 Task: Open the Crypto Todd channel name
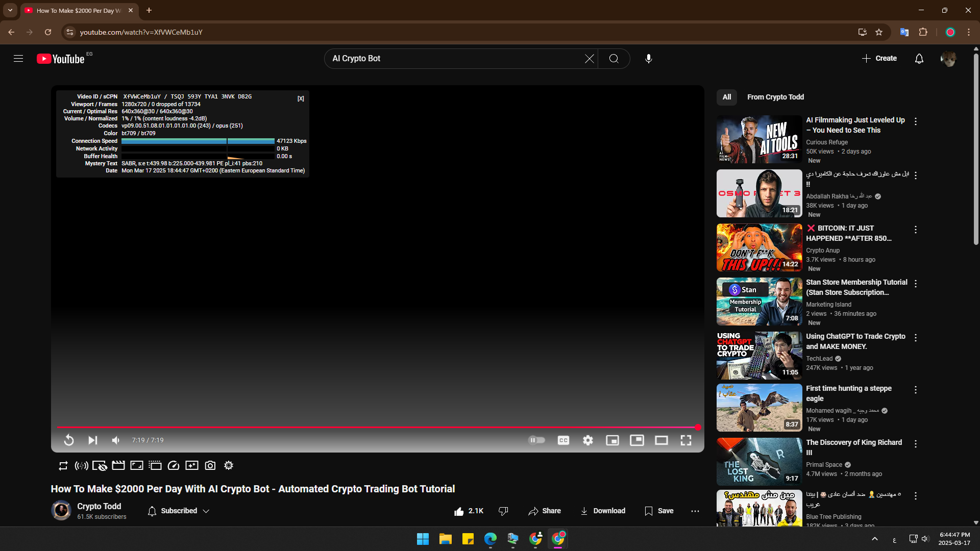point(99,506)
